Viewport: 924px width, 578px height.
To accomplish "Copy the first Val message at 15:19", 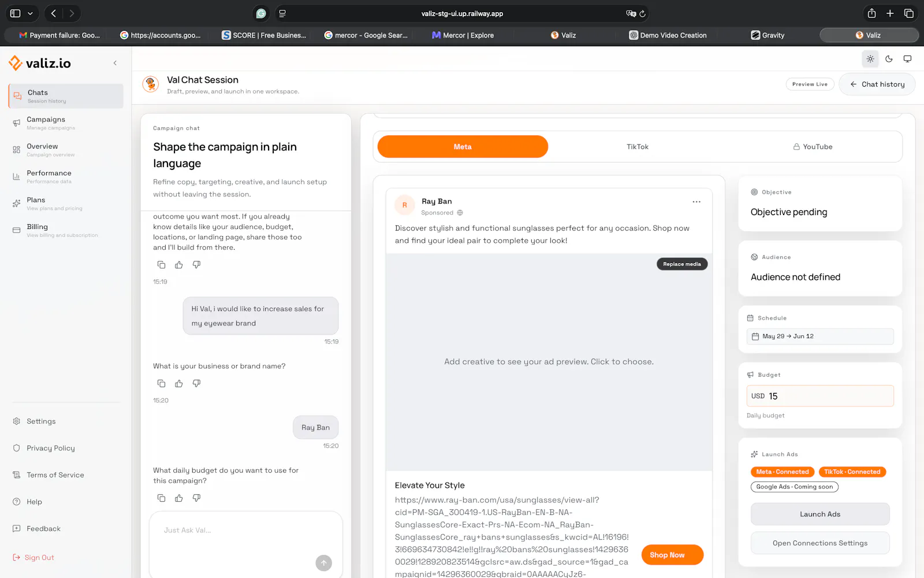I will [x=162, y=265].
